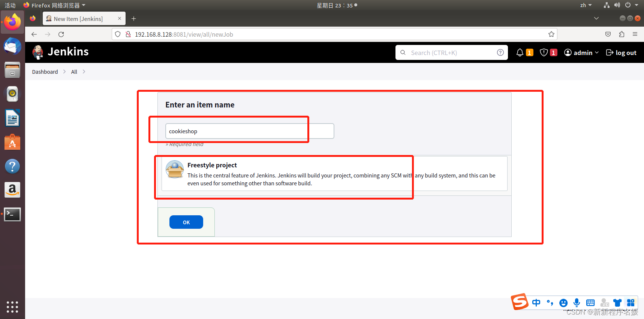Open the security shield warnings icon

[544, 53]
